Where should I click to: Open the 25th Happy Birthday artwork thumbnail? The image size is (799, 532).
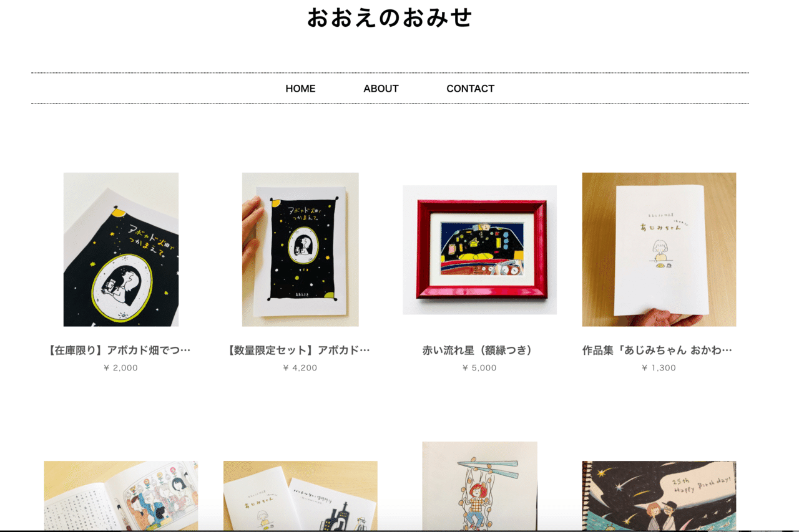point(659,496)
